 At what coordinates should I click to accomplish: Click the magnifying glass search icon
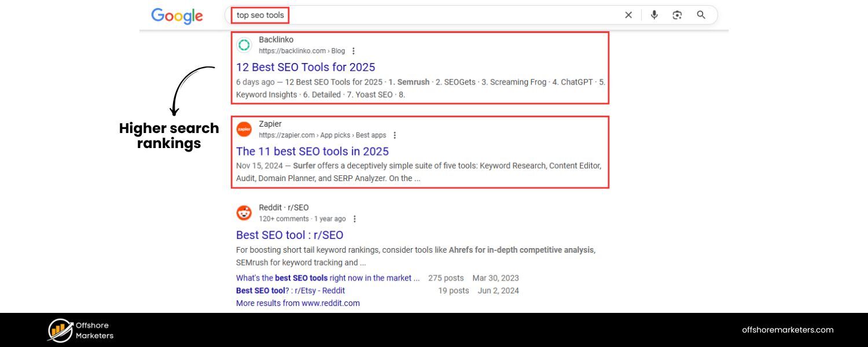click(701, 14)
